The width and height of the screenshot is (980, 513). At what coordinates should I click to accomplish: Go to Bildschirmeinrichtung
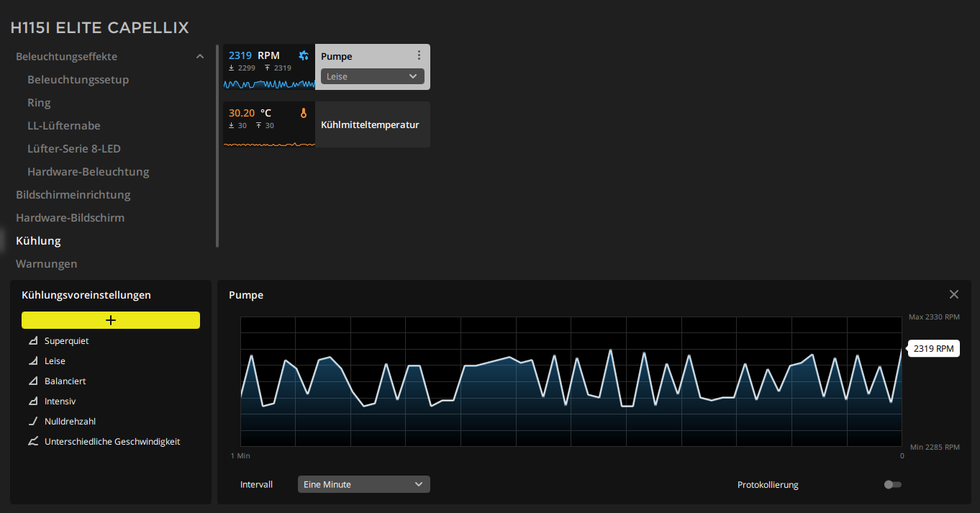(73, 195)
